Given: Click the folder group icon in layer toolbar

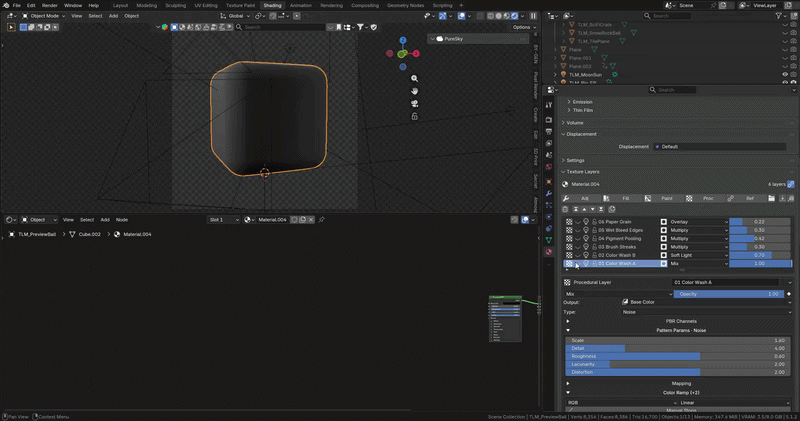Looking at the screenshot, I should 771,199.
